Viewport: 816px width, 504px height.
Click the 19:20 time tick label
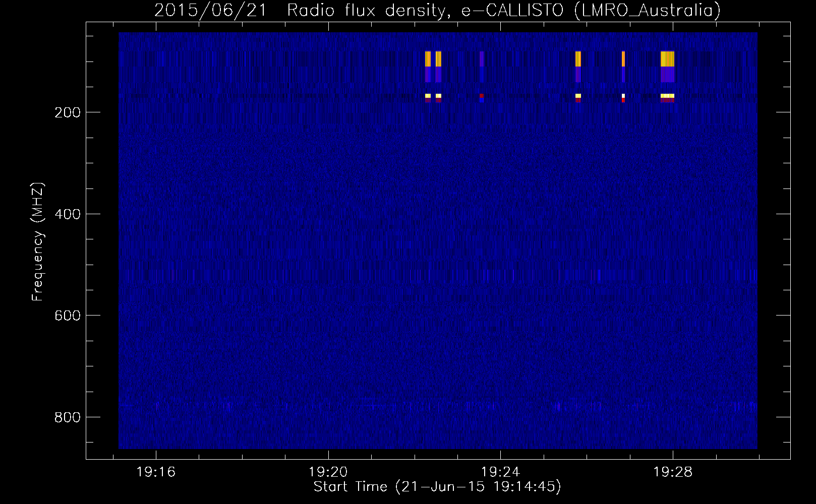pyautogui.click(x=328, y=472)
